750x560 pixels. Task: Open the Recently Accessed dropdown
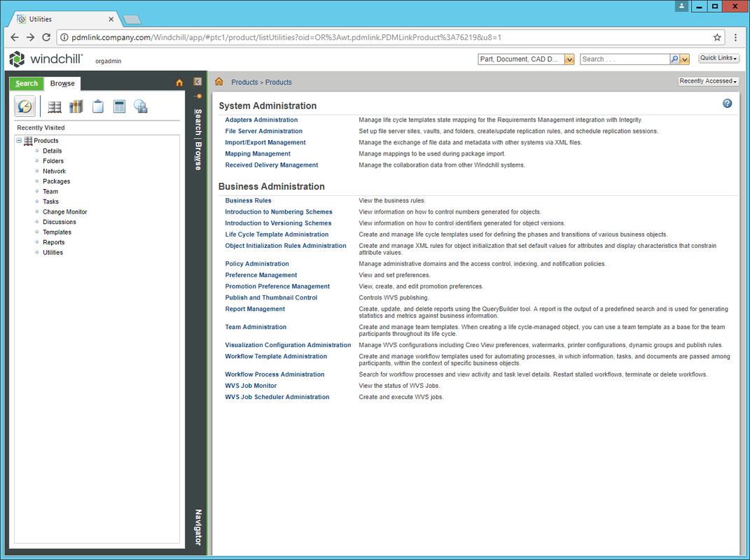coord(708,81)
